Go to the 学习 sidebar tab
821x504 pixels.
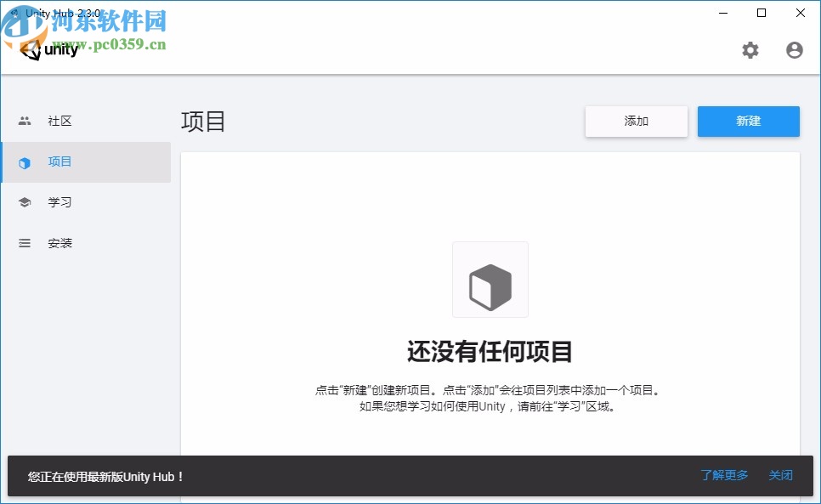[87, 202]
